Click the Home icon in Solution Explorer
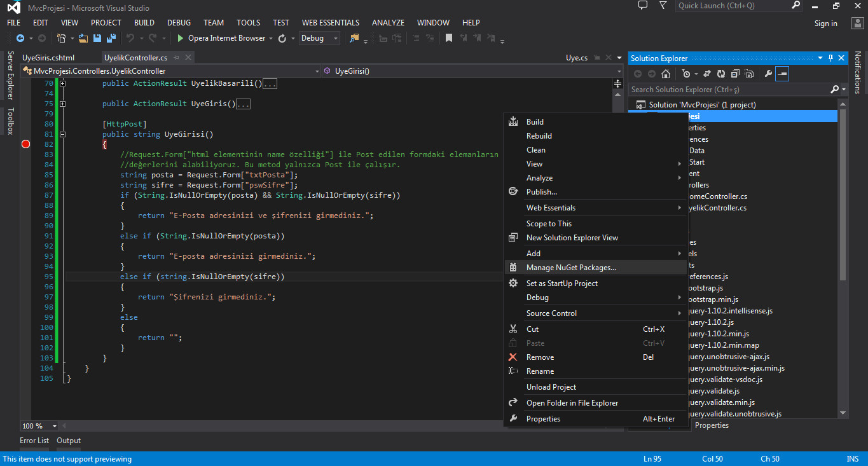The image size is (868, 466). [x=666, y=74]
